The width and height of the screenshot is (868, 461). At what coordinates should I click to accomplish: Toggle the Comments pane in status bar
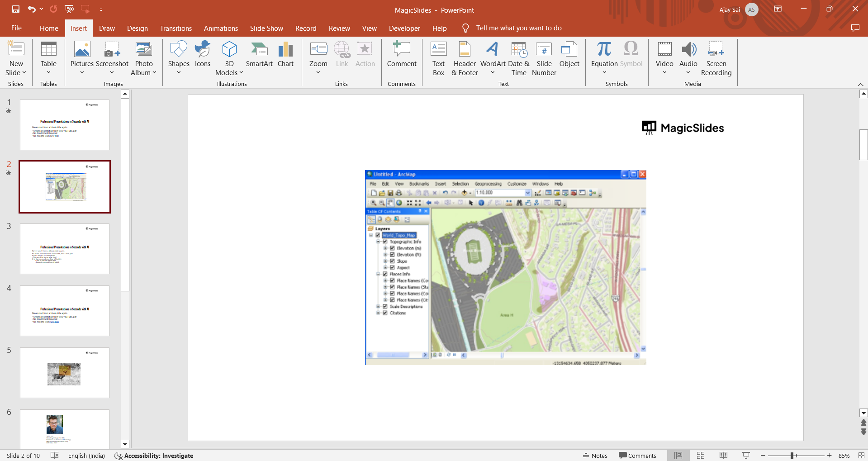tap(637, 456)
